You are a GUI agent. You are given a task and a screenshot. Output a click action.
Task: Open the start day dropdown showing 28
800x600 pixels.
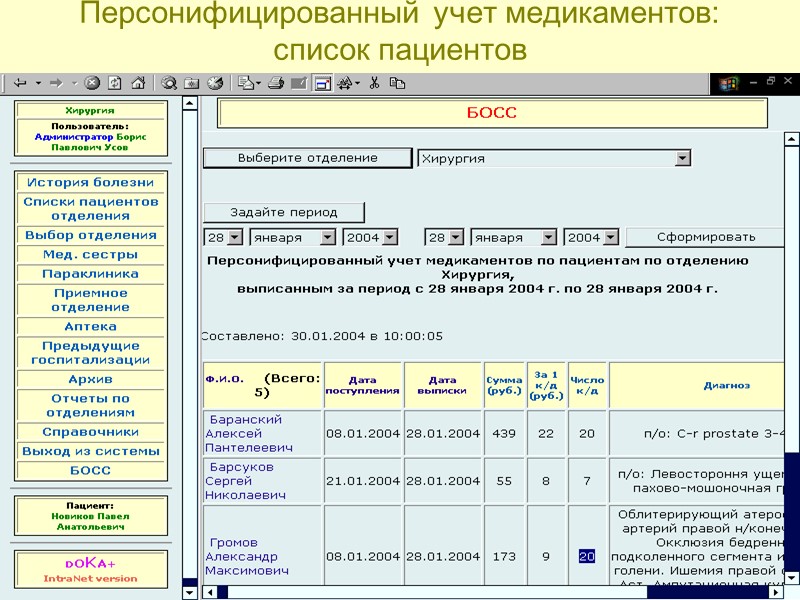tap(223, 237)
